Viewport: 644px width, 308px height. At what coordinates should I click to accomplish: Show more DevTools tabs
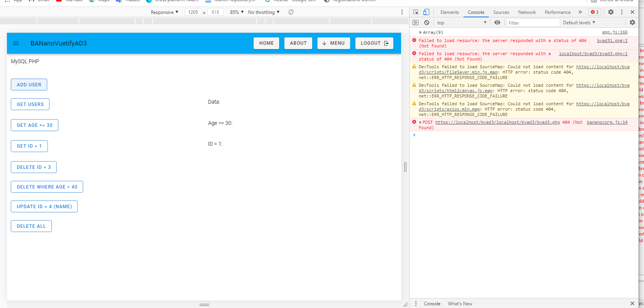tap(580, 12)
